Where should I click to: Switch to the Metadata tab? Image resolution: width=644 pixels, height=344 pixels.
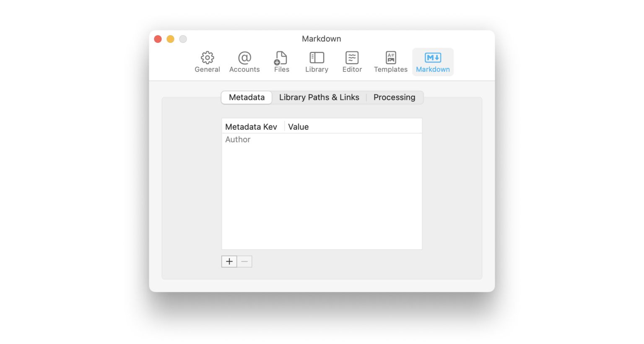(x=246, y=97)
